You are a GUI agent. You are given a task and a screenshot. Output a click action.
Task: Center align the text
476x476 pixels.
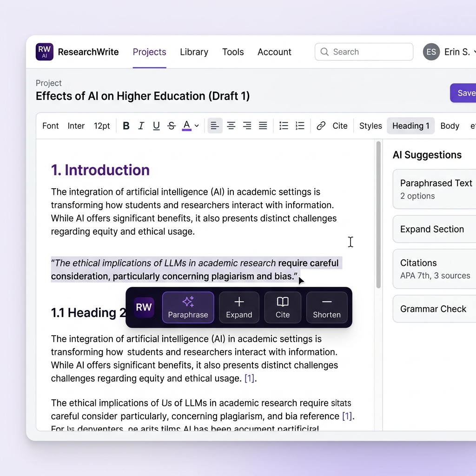click(231, 126)
